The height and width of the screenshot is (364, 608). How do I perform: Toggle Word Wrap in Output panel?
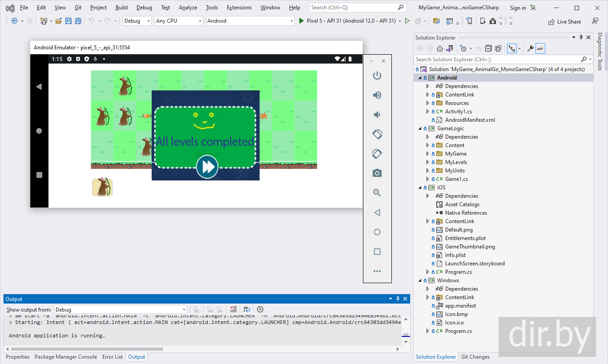(x=247, y=309)
